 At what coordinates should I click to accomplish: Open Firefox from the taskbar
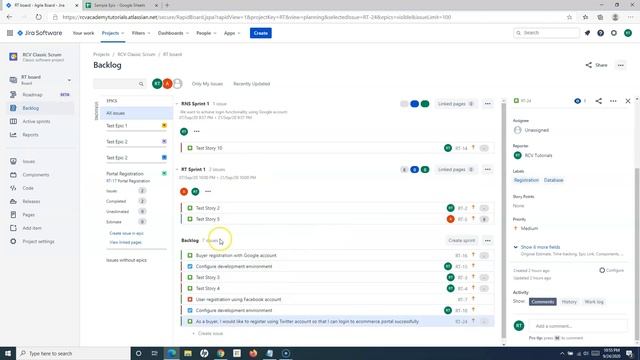pos(253,353)
